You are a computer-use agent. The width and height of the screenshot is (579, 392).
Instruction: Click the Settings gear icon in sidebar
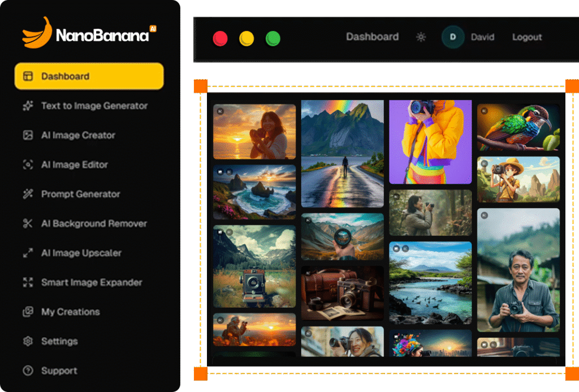click(28, 341)
